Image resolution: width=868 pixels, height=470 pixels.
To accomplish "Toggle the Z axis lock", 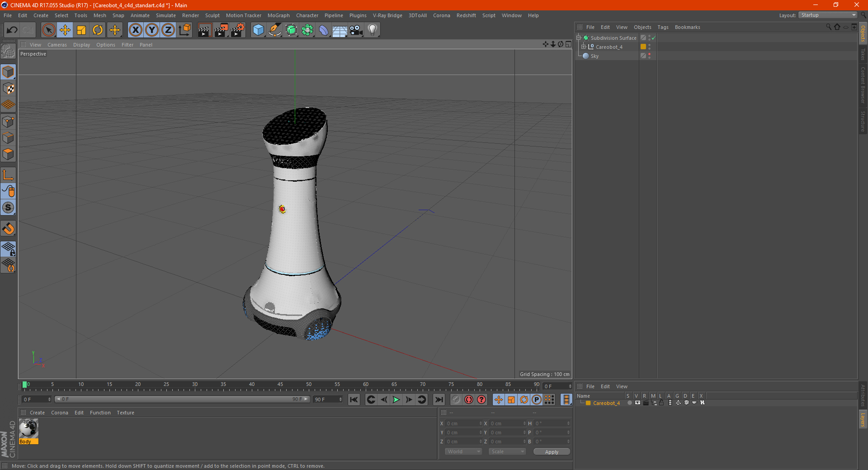I will (x=168, y=30).
